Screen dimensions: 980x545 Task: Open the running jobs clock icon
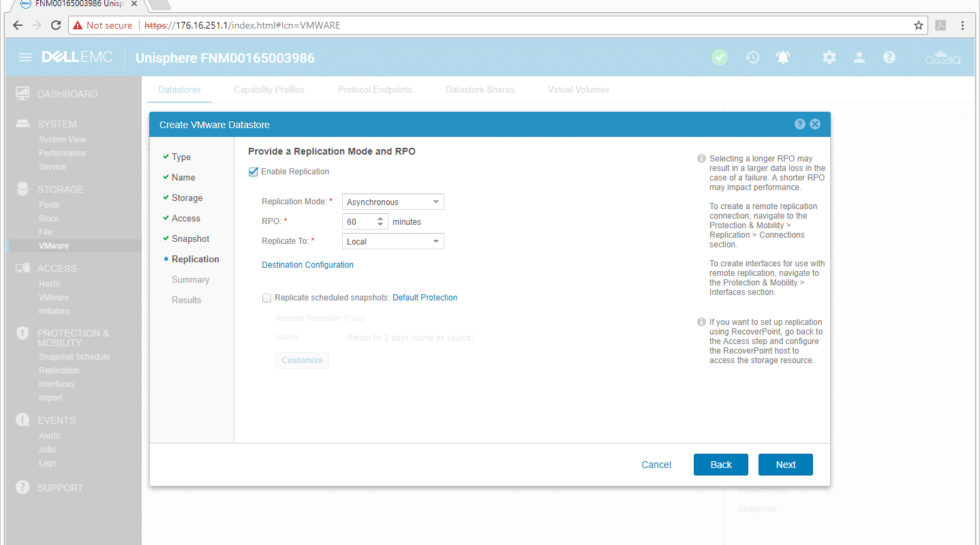[752, 58]
